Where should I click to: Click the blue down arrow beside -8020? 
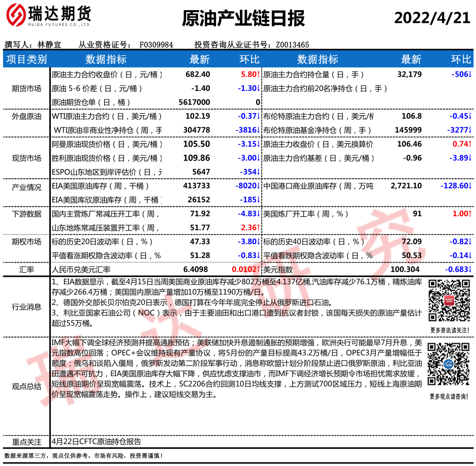point(259,186)
